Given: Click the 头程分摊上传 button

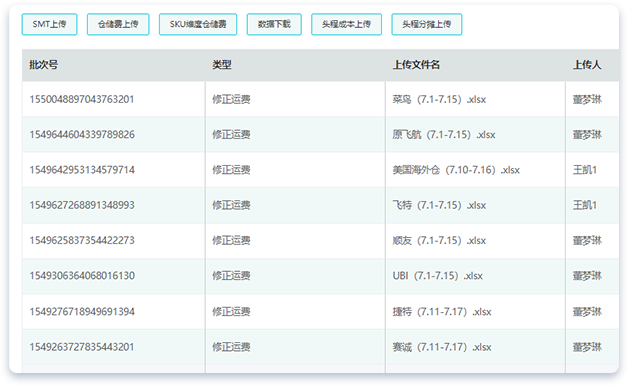Looking at the screenshot, I should (427, 24).
